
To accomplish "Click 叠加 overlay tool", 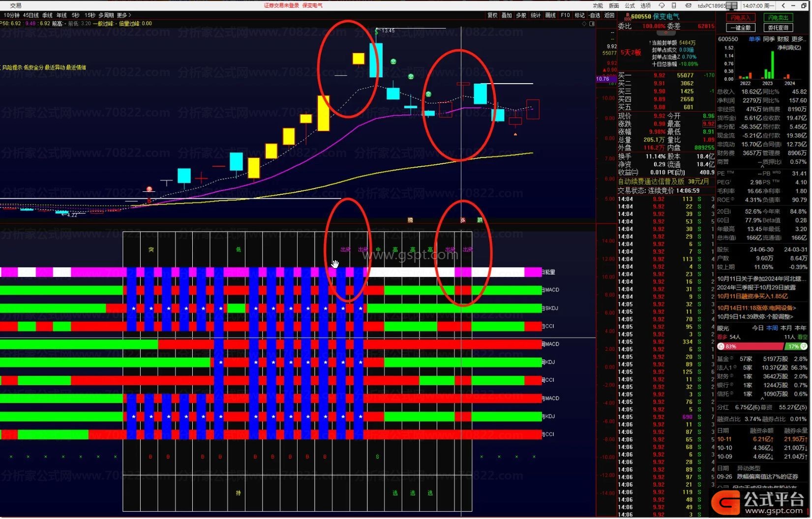I will click(507, 15).
